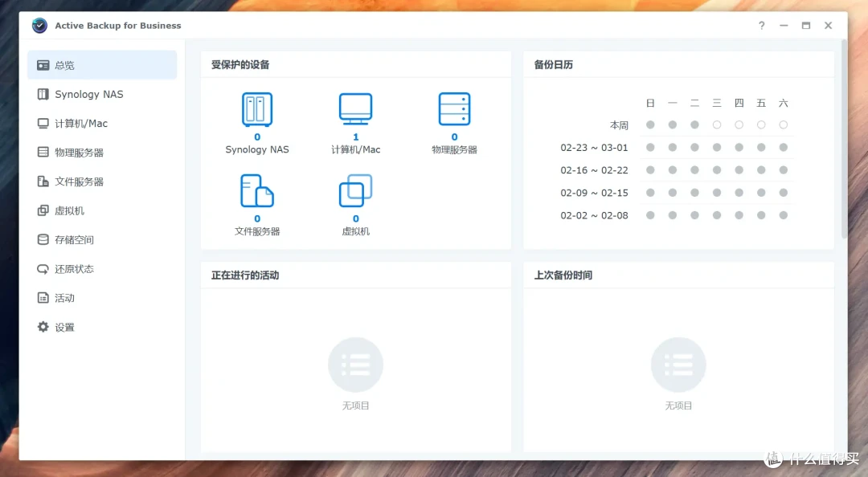Click the large 物理服务器 server icon
Image resolution: width=868 pixels, height=477 pixels.
pos(454,109)
